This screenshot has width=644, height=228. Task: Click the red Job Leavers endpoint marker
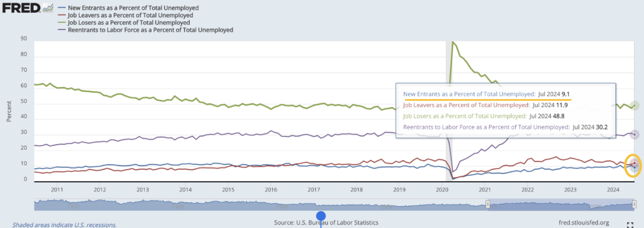(634, 163)
